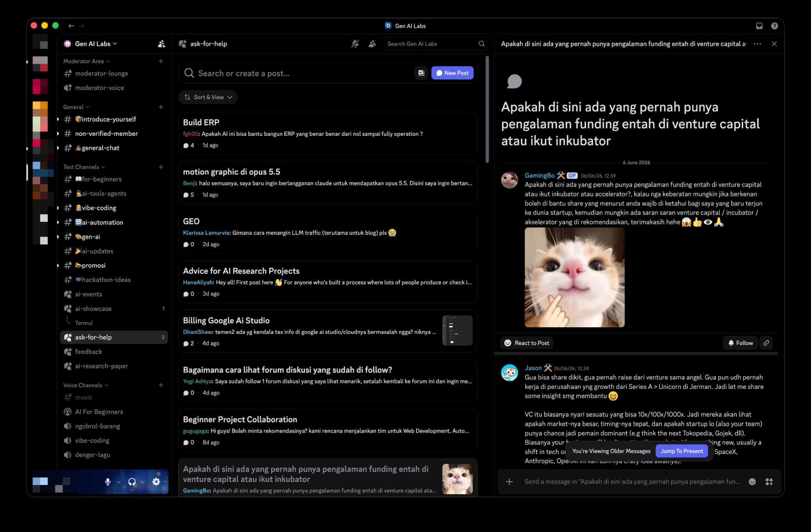Viewport: 811px width, 532px height.
Task: Join the AI For Beginners stage channel
Action: point(114,412)
